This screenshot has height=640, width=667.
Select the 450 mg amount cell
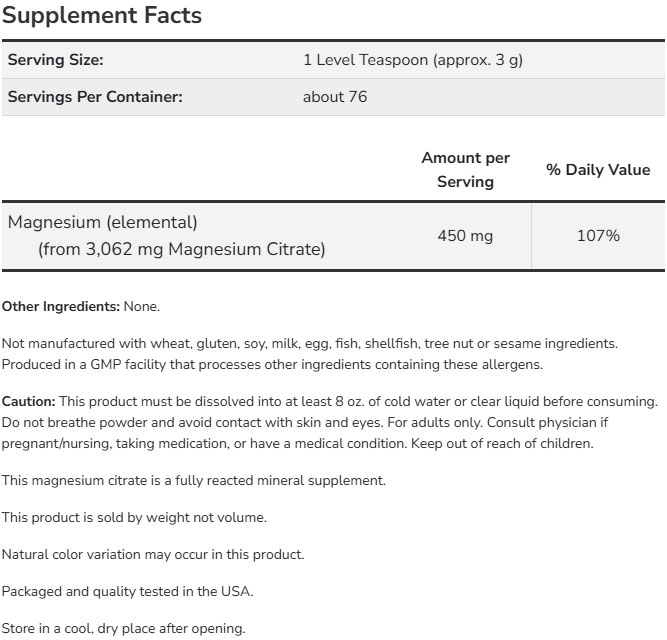465,236
